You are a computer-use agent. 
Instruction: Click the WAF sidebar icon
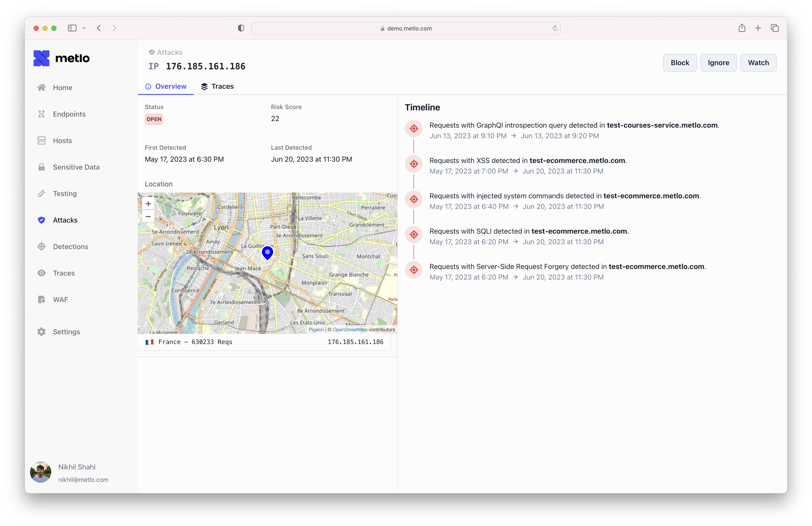tap(41, 299)
